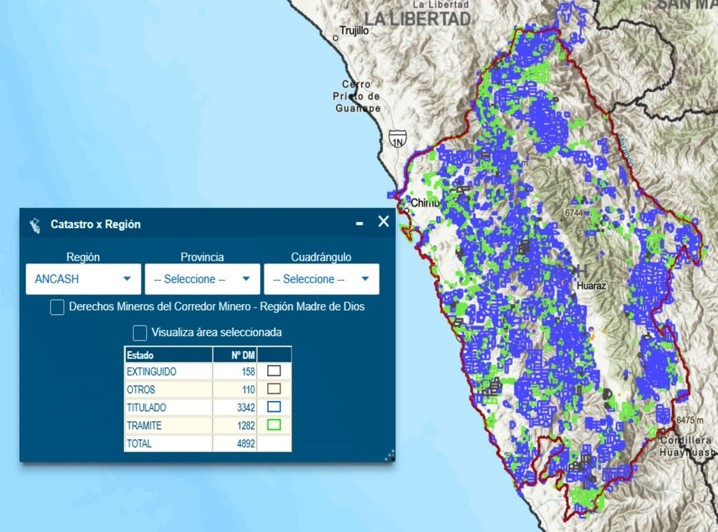Expand the Provincia selection dropdown

point(202,279)
